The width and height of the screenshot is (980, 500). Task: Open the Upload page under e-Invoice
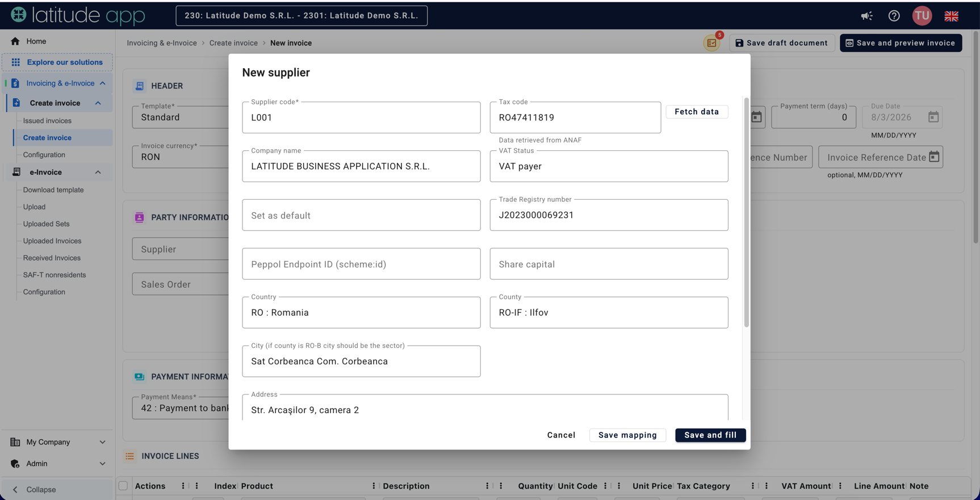point(34,207)
